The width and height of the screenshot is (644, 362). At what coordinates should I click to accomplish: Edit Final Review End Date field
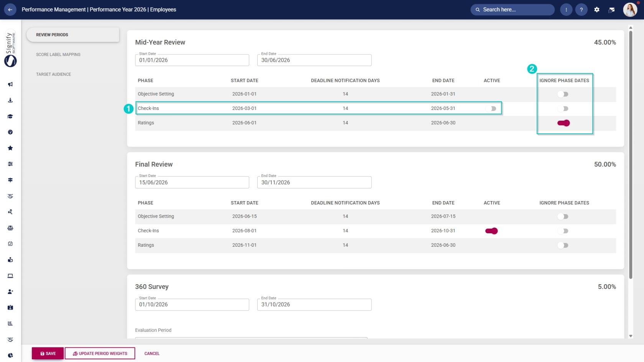click(314, 182)
